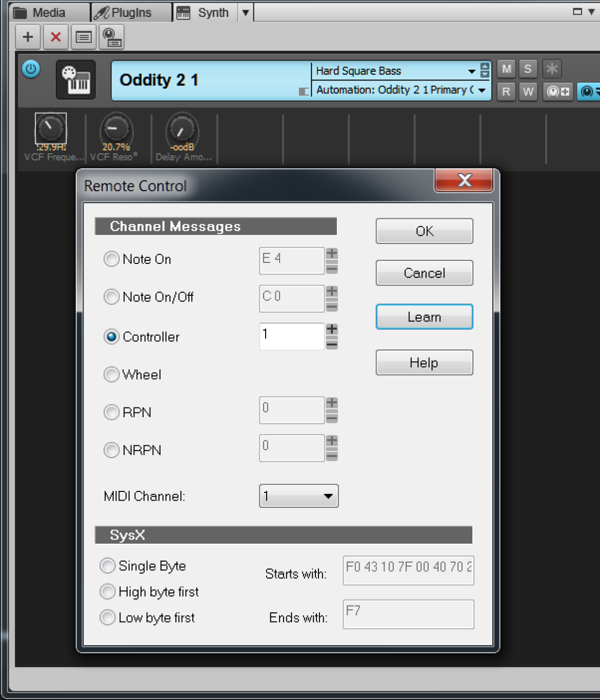Cancel the Remote Control dialog
The image size is (600, 700).
(425, 273)
